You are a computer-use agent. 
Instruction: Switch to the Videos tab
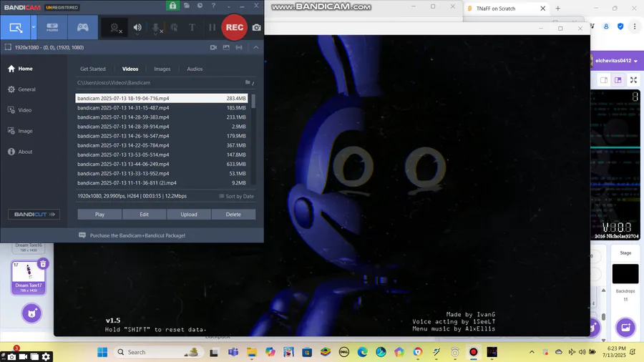[x=130, y=69]
